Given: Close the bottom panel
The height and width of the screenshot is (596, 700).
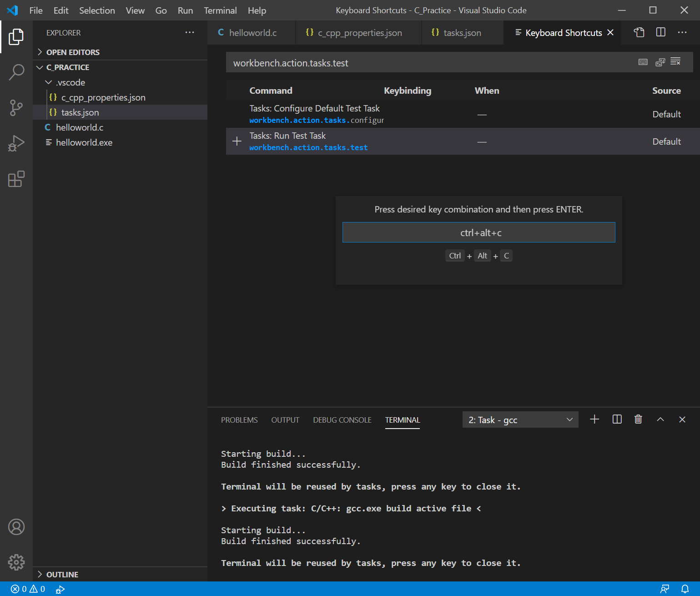Looking at the screenshot, I should pos(682,419).
